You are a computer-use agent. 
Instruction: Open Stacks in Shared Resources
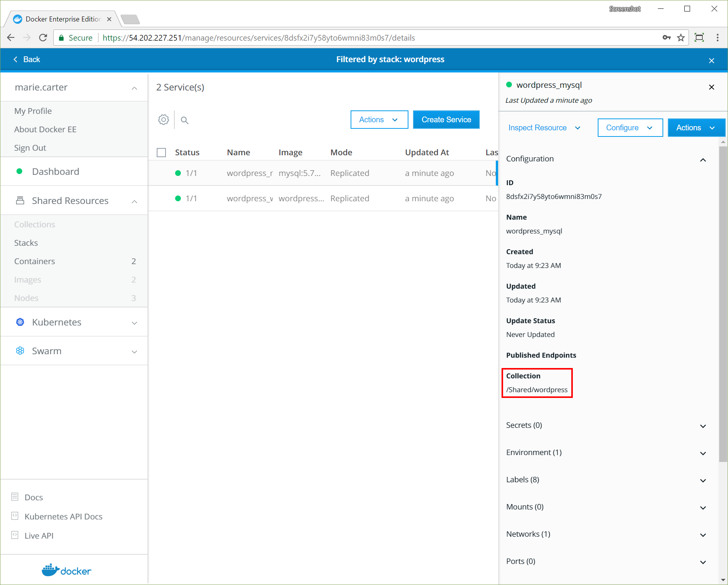26,243
